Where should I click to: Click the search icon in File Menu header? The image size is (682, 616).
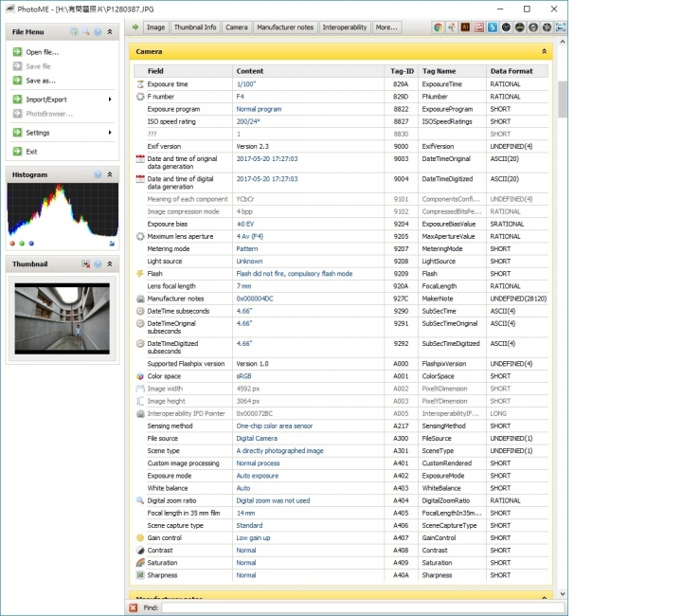(86, 32)
